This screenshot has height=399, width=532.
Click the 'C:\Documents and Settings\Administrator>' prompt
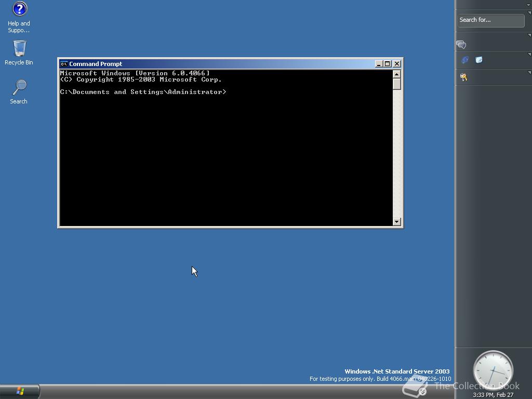[143, 92]
